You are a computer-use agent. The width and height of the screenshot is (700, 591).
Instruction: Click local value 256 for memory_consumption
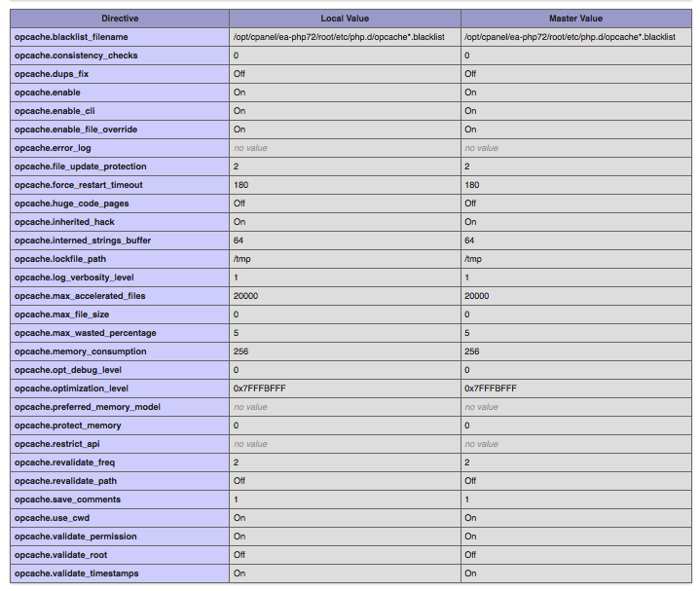[x=240, y=351]
